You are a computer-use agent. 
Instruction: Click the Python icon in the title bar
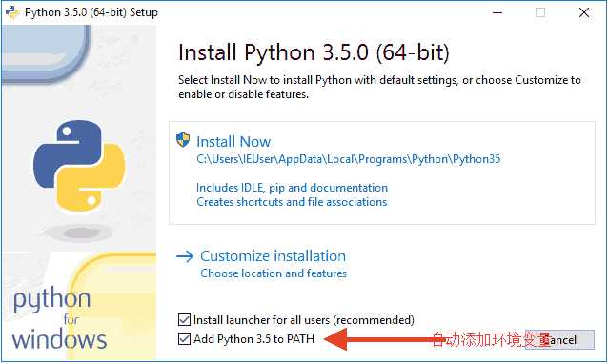click(x=12, y=12)
